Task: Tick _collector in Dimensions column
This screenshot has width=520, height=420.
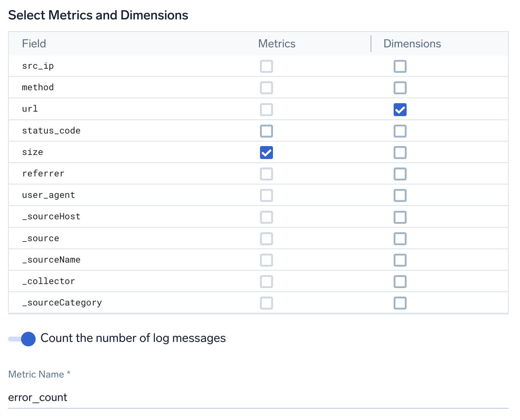Action: [400, 282]
